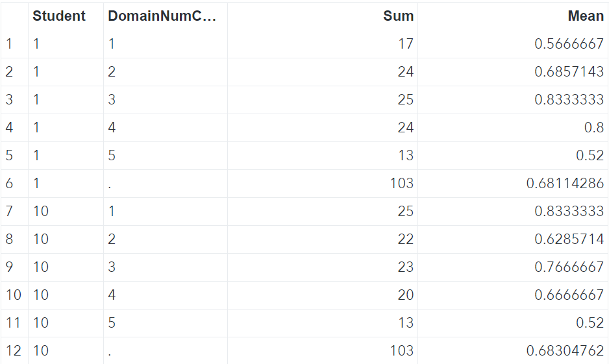
Task: Select the Mean value 0.6285714
Action: tap(569, 239)
